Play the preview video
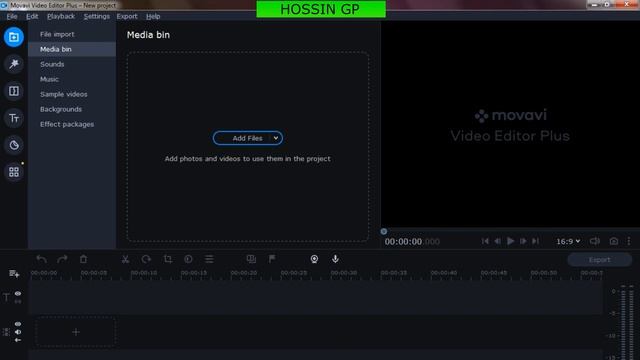The height and width of the screenshot is (360, 640). click(x=510, y=241)
